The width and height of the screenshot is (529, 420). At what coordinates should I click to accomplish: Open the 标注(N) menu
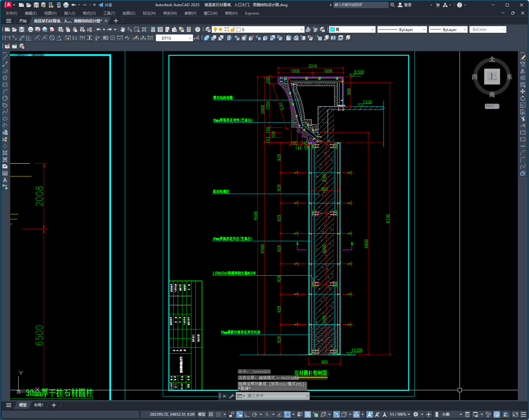(x=149, y=13)
